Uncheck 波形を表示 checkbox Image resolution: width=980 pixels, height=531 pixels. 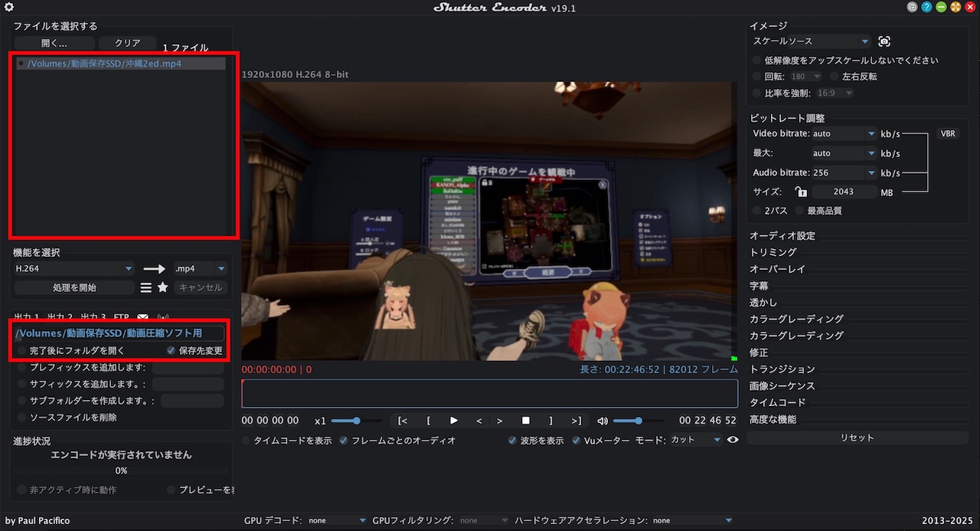512,441
